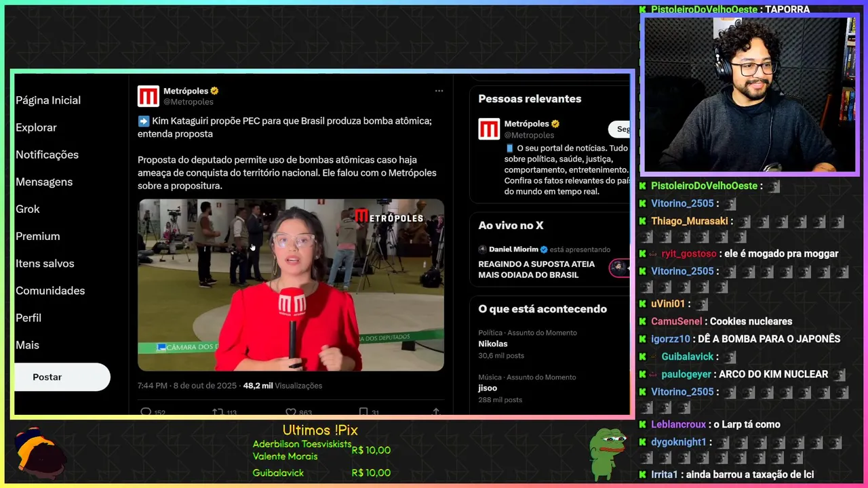
Task: Click the partly visible Seguir button for Metrópoles
Action: point(619,129)
